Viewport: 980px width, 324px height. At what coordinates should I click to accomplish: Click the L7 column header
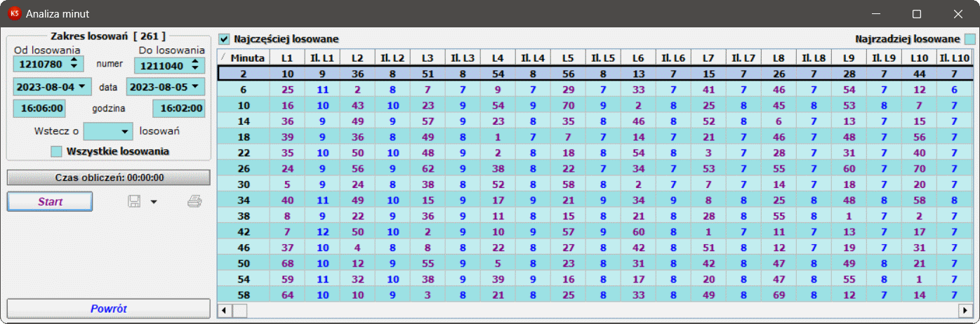708,58
